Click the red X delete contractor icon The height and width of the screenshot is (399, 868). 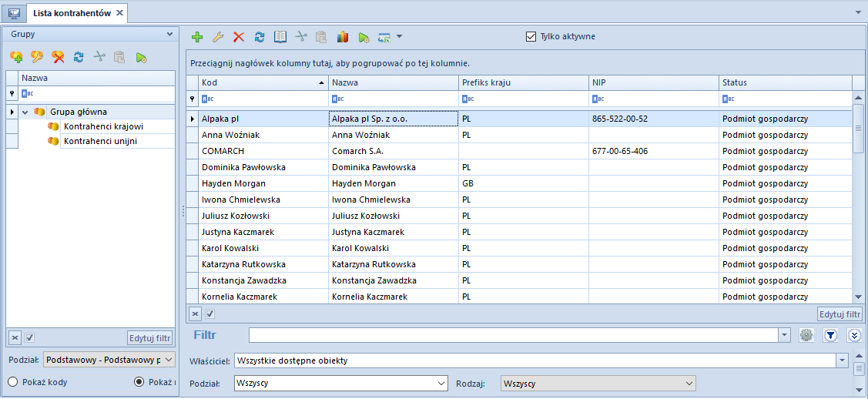pyautogui.click(x=239, y=37)
